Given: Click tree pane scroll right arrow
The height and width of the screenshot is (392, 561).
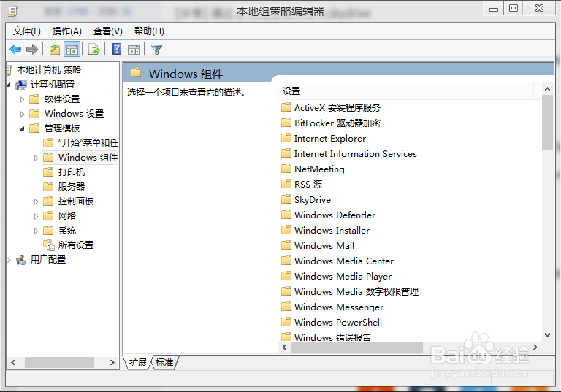Looking at the screenshot, I should [x=112, y=362].
